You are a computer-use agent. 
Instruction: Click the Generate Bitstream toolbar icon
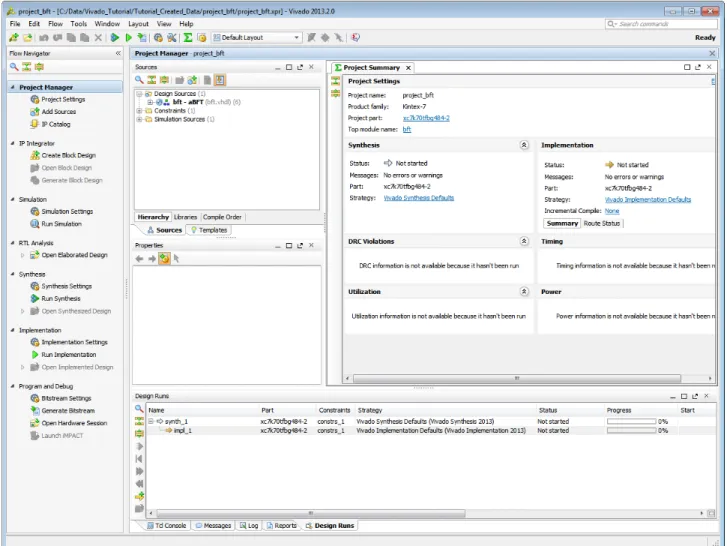(x=142, y=38)
